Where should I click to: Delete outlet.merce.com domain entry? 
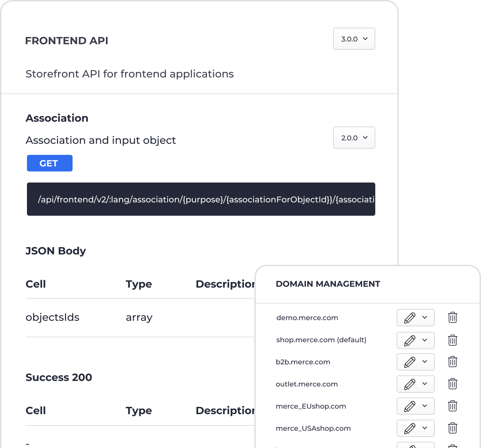[452, 384]
